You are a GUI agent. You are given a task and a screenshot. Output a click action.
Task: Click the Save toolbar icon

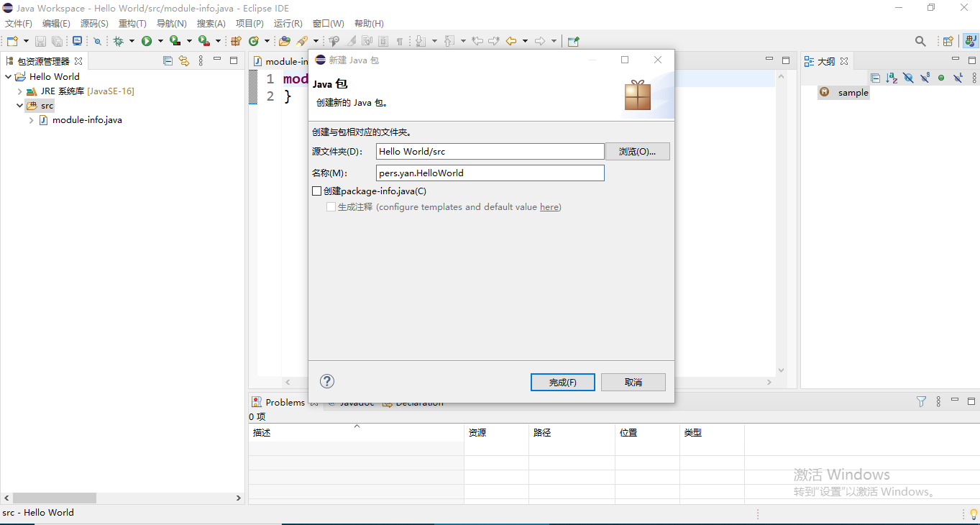click(41, 41)
